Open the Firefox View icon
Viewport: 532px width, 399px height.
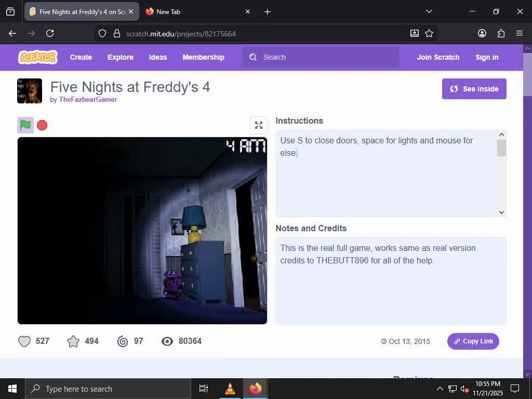tap(10, 11)
